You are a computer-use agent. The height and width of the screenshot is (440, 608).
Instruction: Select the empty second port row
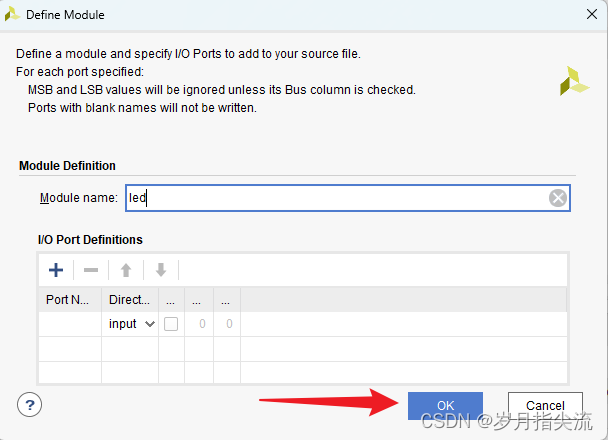tap(300, 348)
